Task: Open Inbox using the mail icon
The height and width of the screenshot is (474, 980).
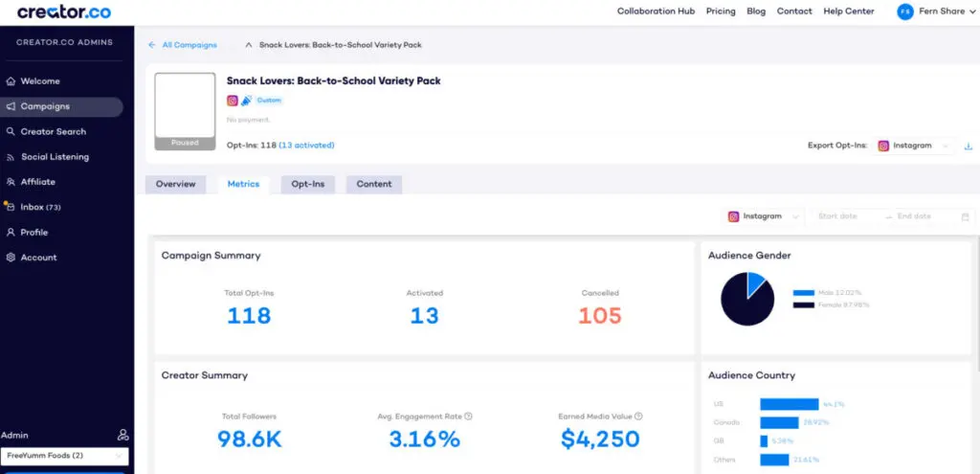Action: [x=11, y=207]
